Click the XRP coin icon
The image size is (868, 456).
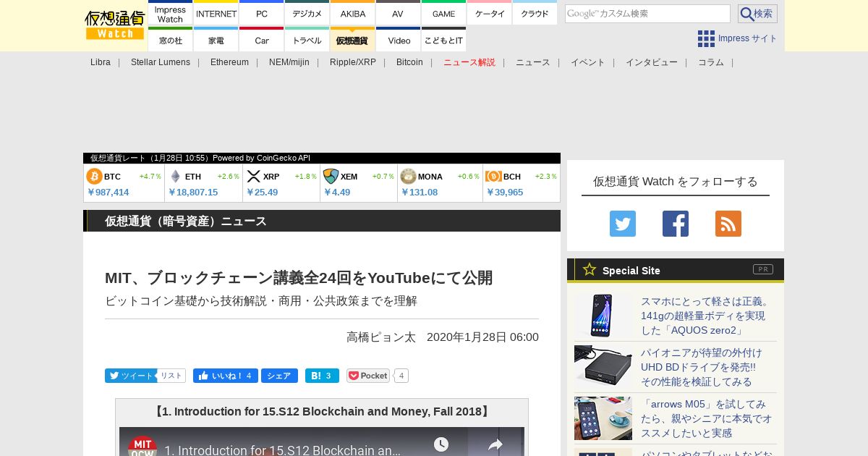[x=253, y=177]
